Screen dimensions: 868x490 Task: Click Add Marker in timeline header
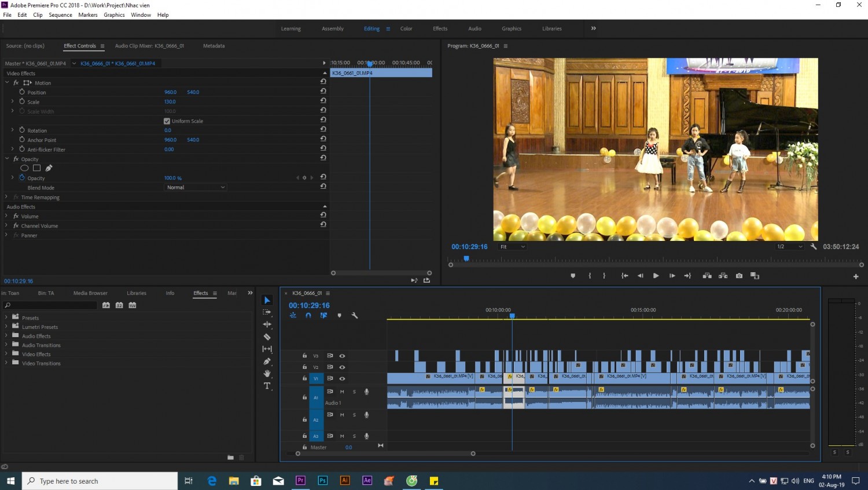(x=339, y=316)
